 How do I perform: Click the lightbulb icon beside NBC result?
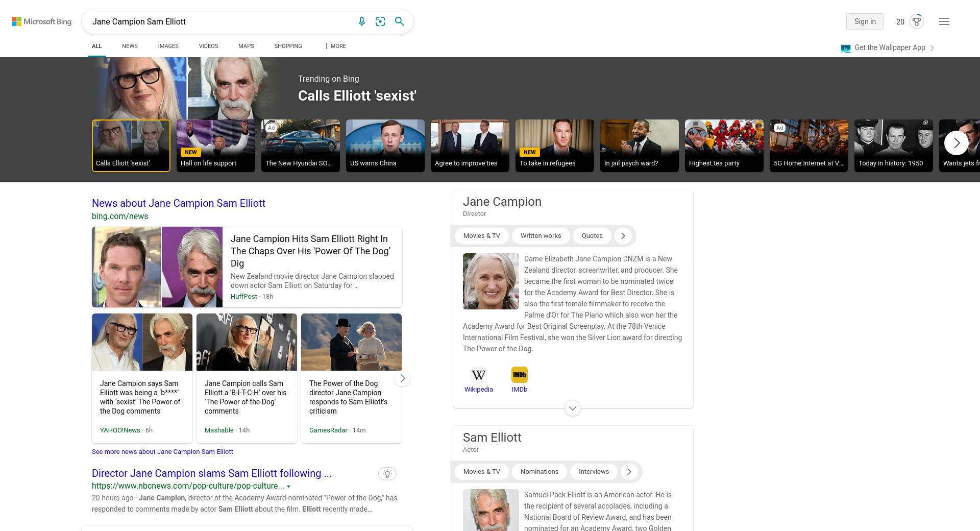click(387, 474)
